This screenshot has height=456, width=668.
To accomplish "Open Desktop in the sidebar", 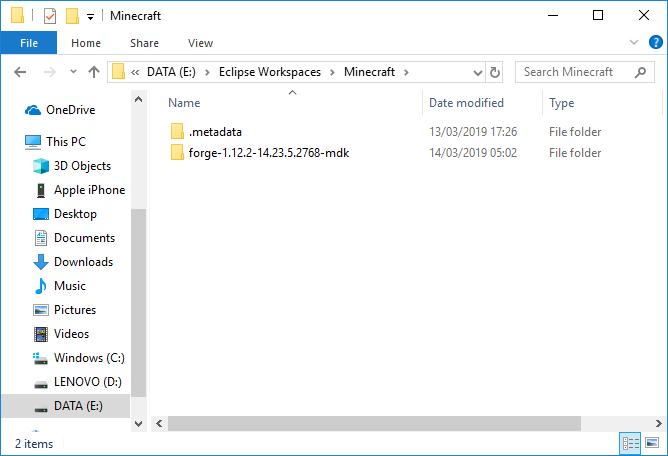I will click(65, 214).
